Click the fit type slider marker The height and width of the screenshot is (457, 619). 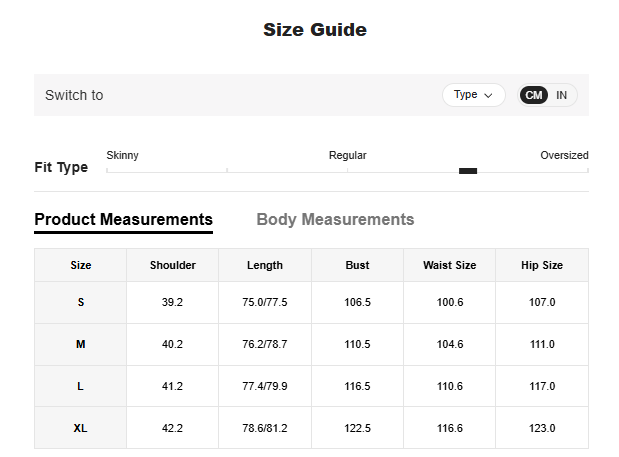click(x=468, y=171)
